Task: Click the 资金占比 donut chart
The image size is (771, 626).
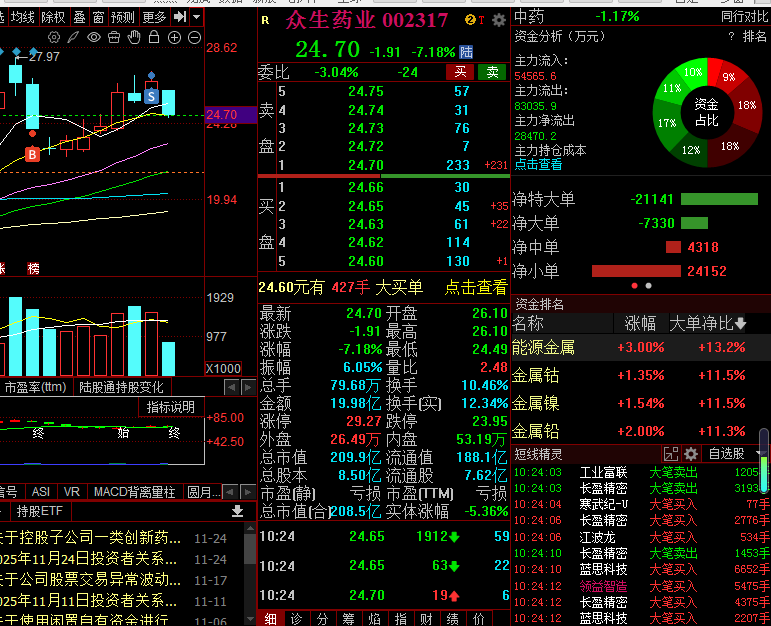Action: coord(707,112)
